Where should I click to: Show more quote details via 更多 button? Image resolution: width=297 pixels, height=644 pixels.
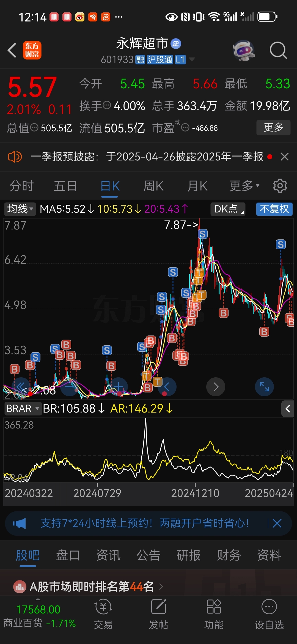[x=273, y=127]
